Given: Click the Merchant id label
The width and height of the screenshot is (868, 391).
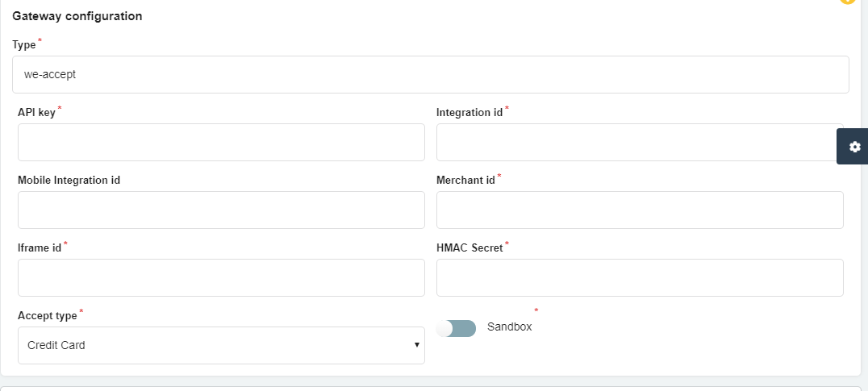Looking at the screenshot, I should tap(465, 181).
